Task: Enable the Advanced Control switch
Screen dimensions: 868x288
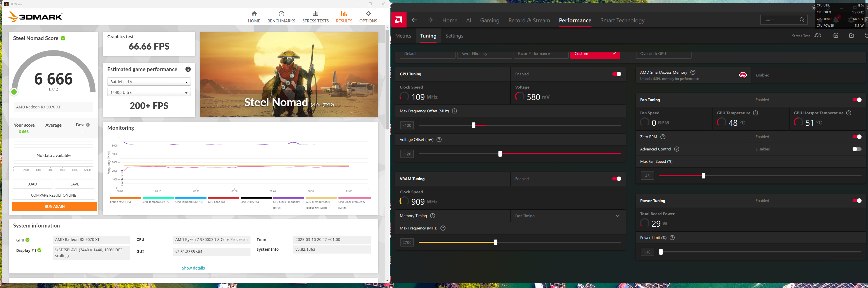Action: coord(857,149)
